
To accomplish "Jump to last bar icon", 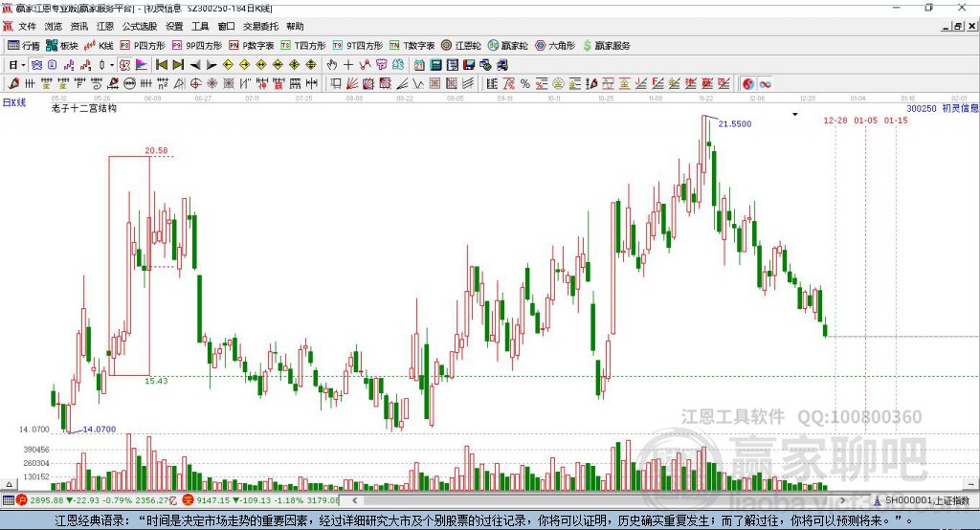I will click(178, 65).
